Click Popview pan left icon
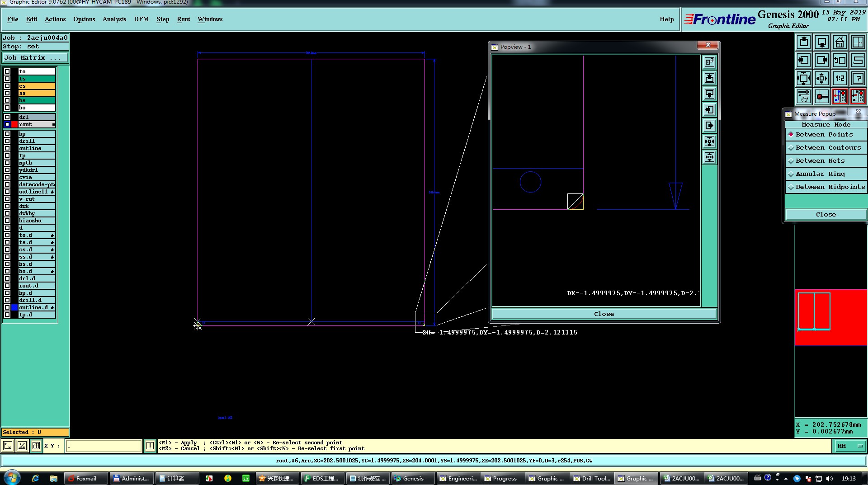This screenshot has height=485, width=868. click(x=709, y=109)
